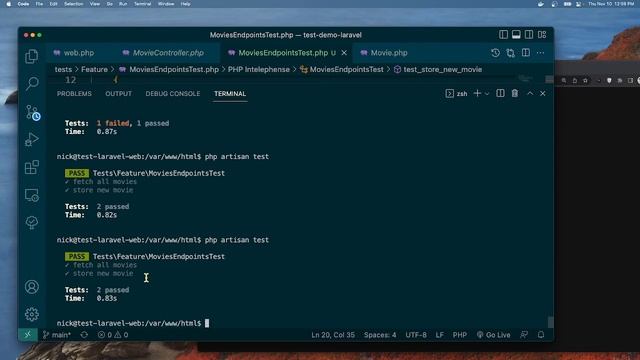
Task: Open the Manage gear icon
Action: coord(31,314)
